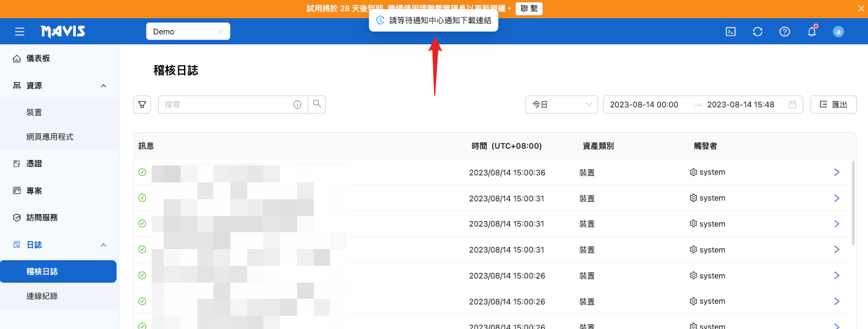Open the 今日 time range dropdown

click(x=561, y=105)
